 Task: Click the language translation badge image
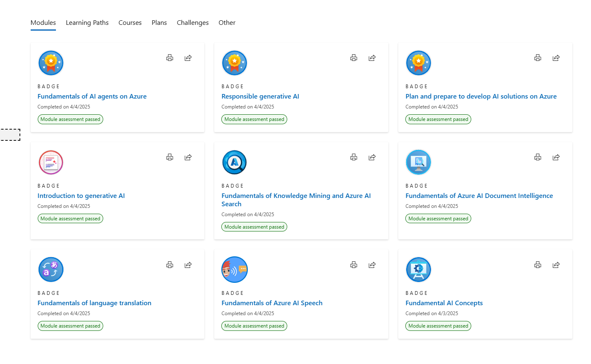pos(51,270)
